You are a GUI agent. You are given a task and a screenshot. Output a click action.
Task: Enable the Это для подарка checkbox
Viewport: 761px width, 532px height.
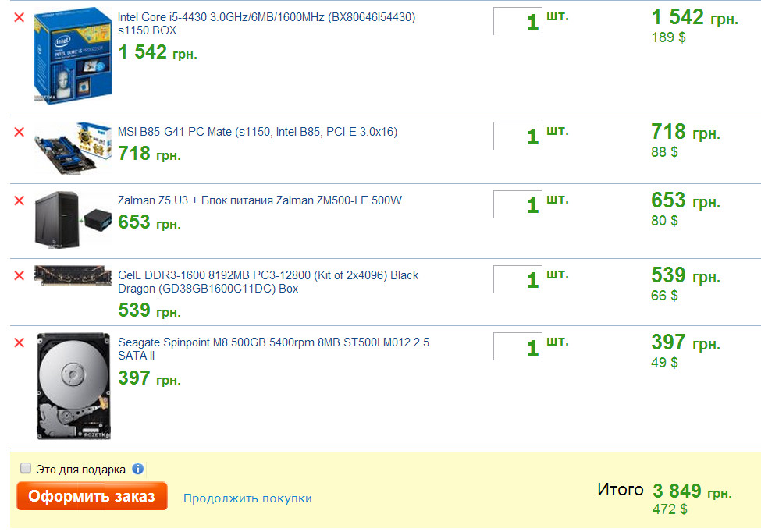tap(25, 469)
